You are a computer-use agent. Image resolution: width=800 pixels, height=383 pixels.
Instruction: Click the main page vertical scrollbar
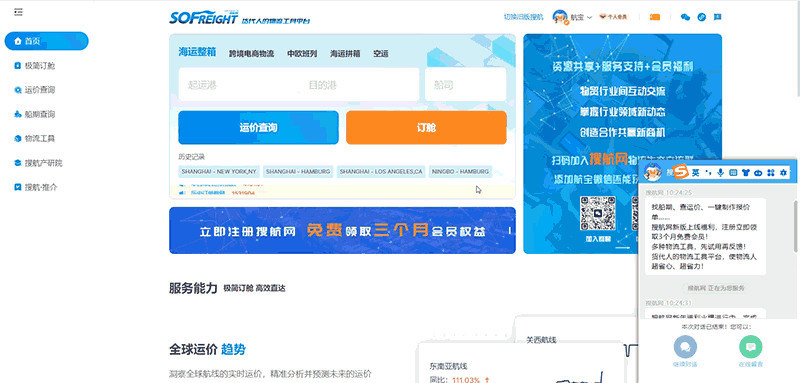point(797,48)
